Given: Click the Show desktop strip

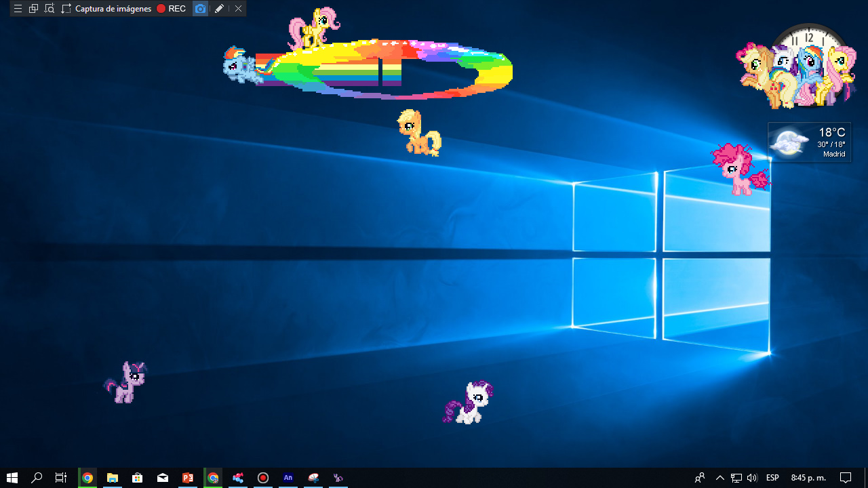Looking at the screenshot, I should pyautogui.click(x=866, y=478).
